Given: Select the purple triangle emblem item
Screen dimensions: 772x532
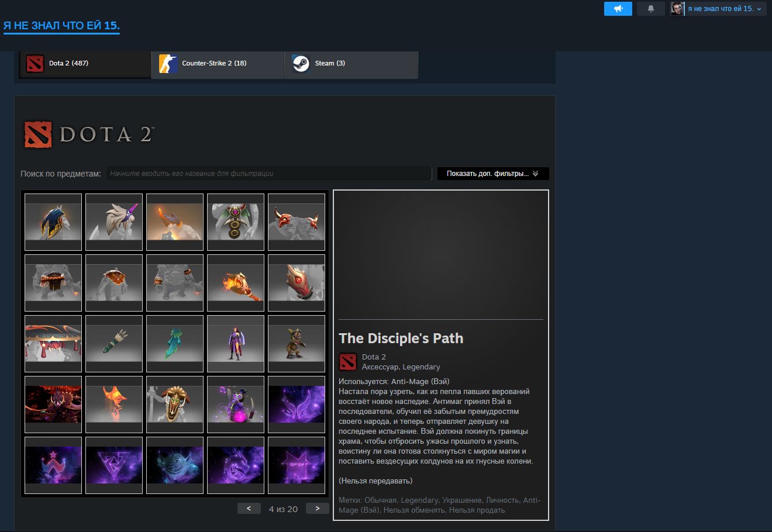Looking at the screenshot, I should point(114,465).
